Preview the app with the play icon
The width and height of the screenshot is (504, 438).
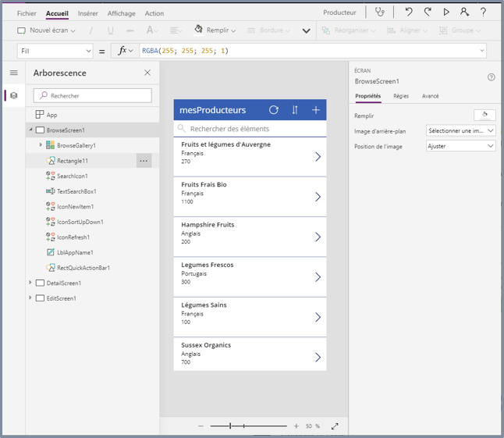446,12
